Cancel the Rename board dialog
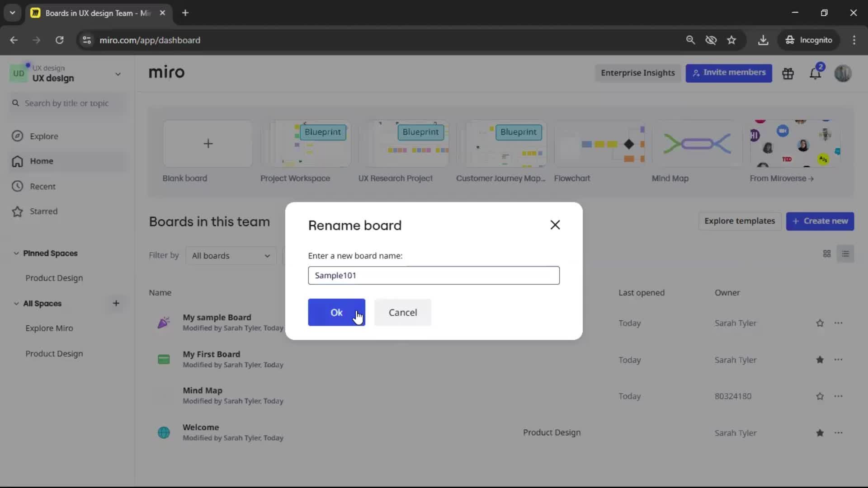 point(402,312)
